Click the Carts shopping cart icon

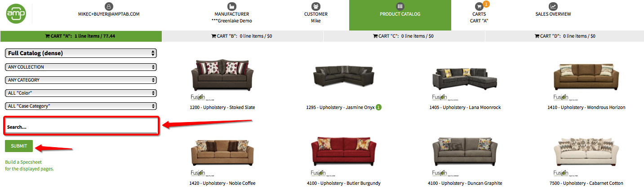(479, 6)
